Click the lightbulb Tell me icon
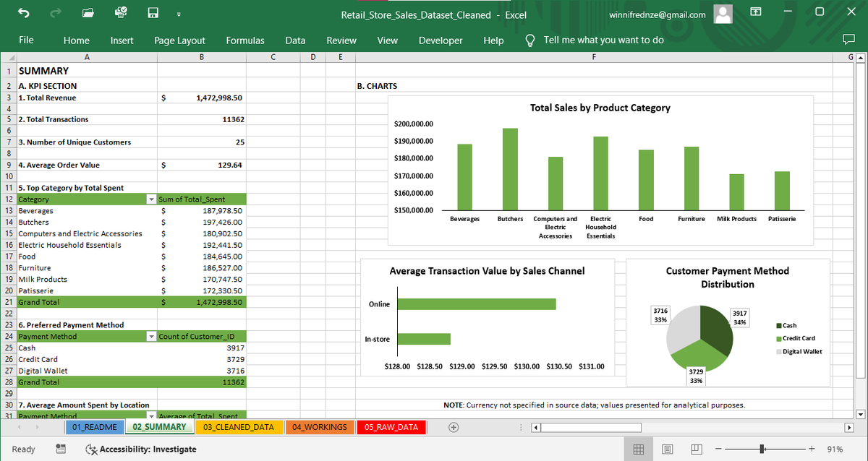 [529, 40]
